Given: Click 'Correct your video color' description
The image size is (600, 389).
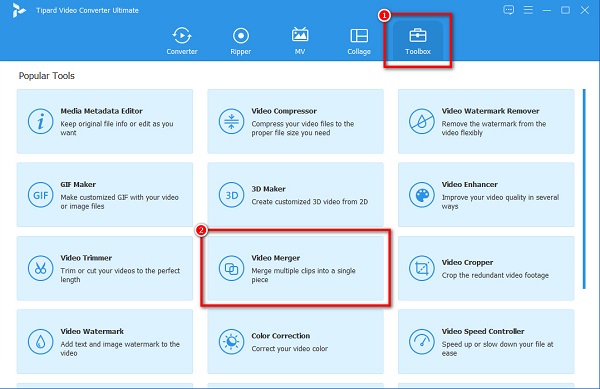Looking at the screenshot, I should tap(290, 349).
